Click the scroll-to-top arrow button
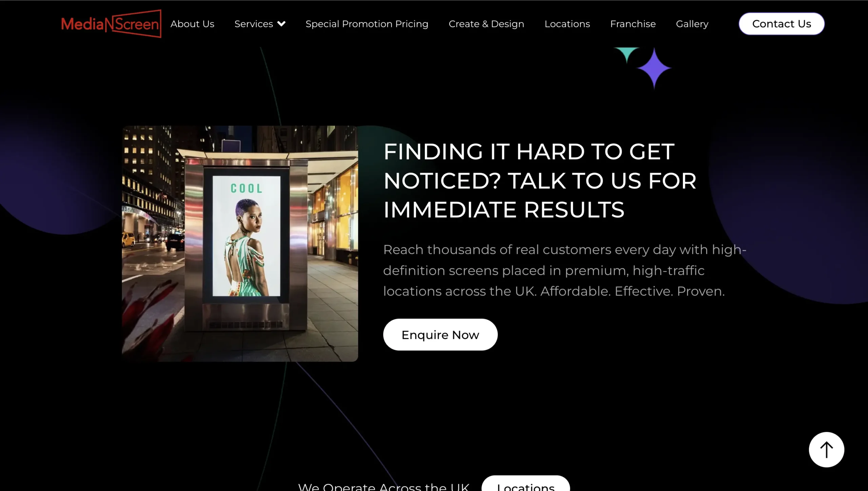 point(826,449)
